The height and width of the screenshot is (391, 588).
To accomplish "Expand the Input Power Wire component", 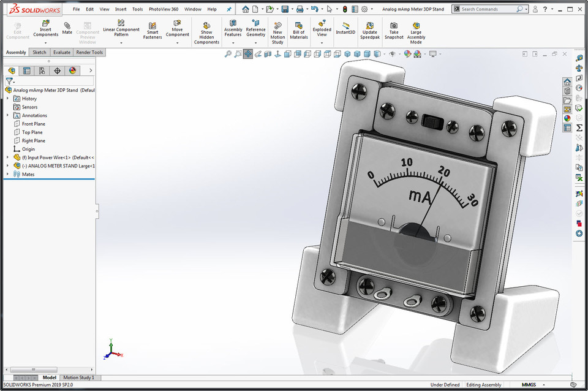I will 6,157.
